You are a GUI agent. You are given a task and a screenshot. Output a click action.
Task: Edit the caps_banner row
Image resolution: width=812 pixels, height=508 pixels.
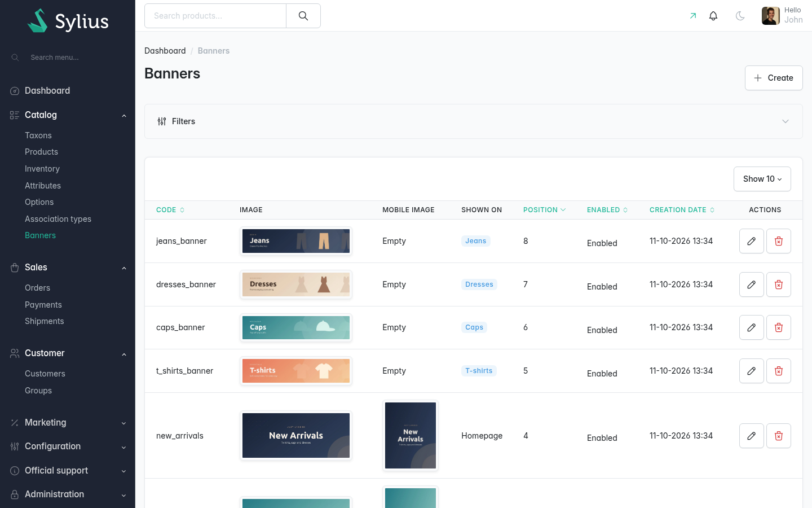pyautogui.click(x=752, y=327)
